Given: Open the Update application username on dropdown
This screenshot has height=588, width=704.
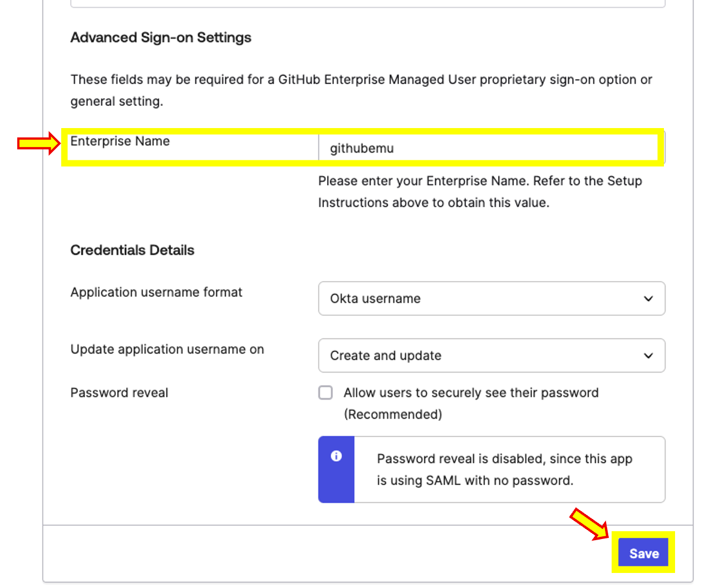Looking at the screenshot, I should pos(491,355).
